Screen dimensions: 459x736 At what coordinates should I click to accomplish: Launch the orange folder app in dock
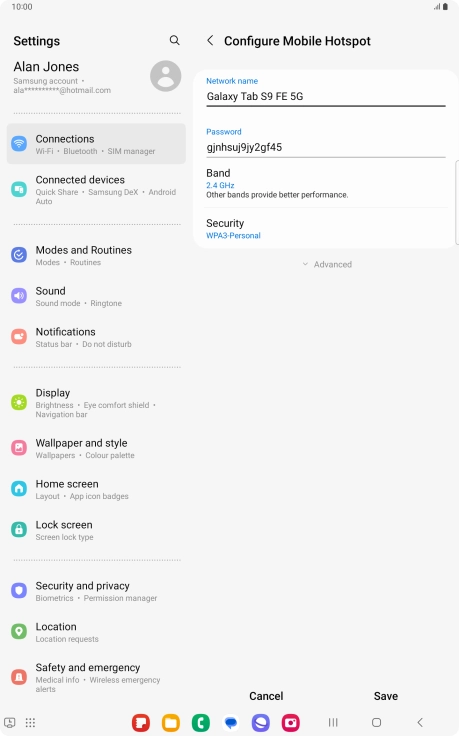point(171,722)
